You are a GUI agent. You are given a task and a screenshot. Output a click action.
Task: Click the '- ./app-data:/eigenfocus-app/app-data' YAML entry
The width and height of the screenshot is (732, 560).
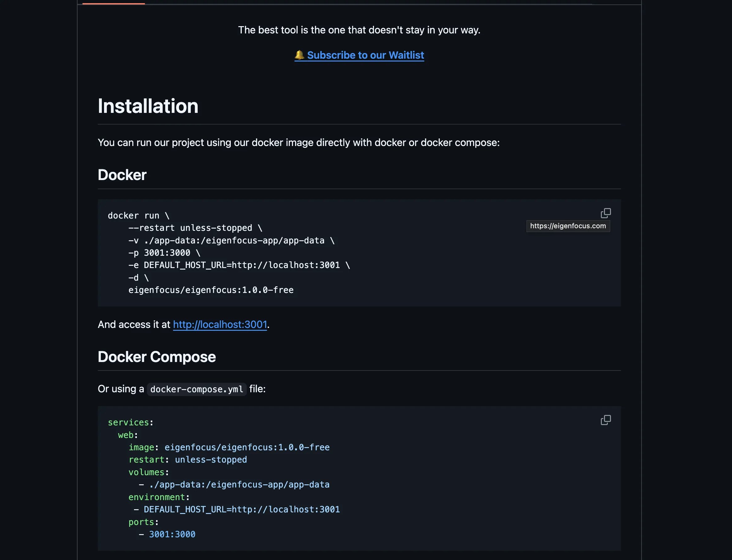234,485
